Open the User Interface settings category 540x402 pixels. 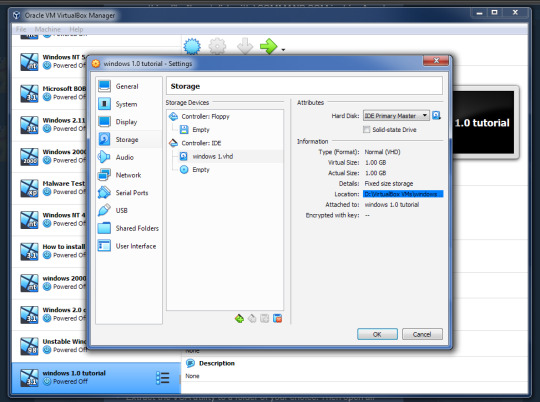coord(127,246)
